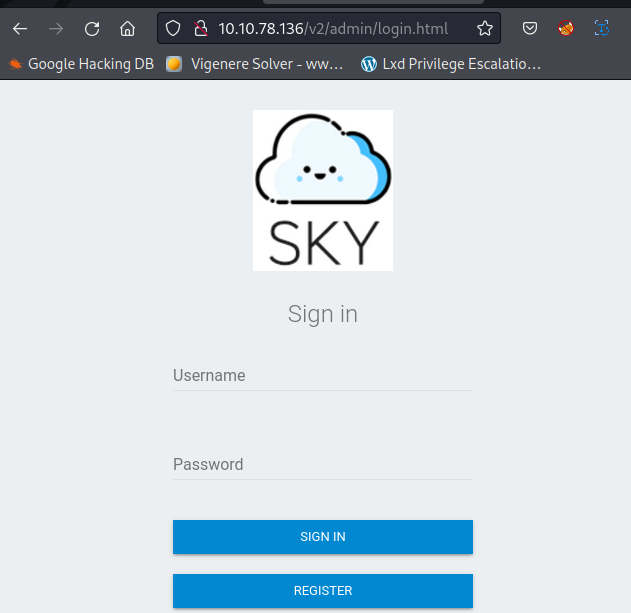Open the crossed-out fox extension icon
This screenshot has height=613, width=631.
(x=566, y=29)
